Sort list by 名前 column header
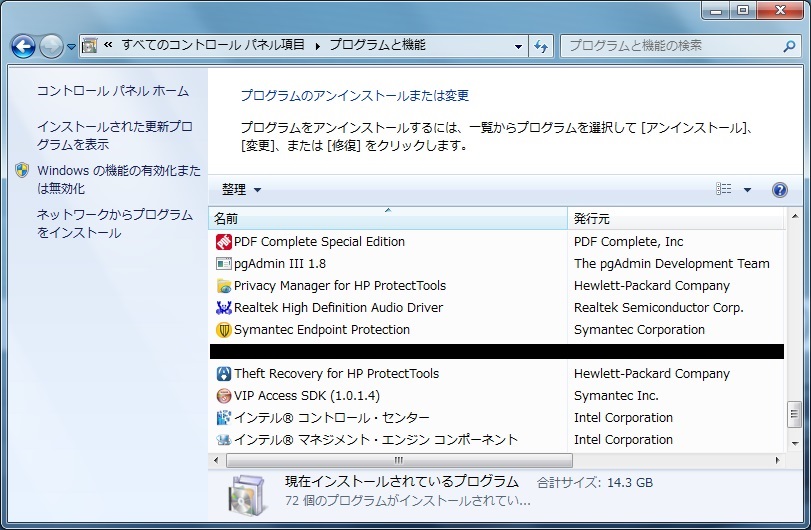Viewport: 811px width, 530px height. click(x=387, y=218)
